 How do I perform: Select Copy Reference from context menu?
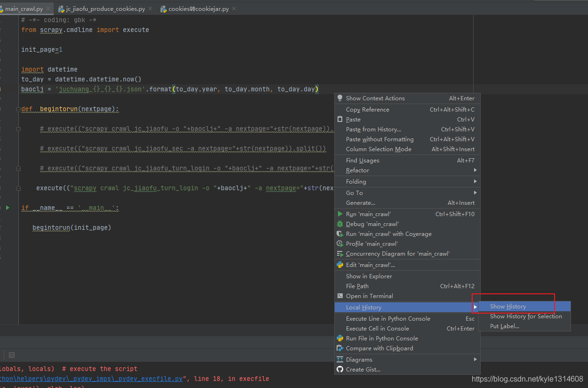click(x=407, y=110)
